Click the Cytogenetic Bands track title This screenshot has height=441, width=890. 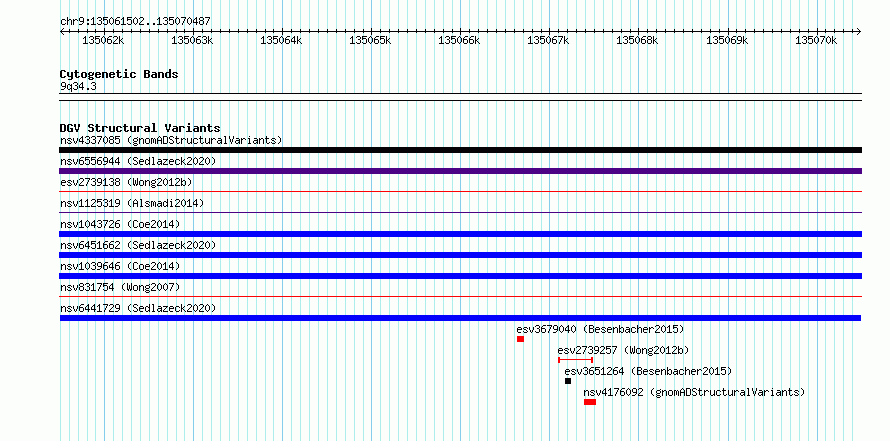point(119,74)
